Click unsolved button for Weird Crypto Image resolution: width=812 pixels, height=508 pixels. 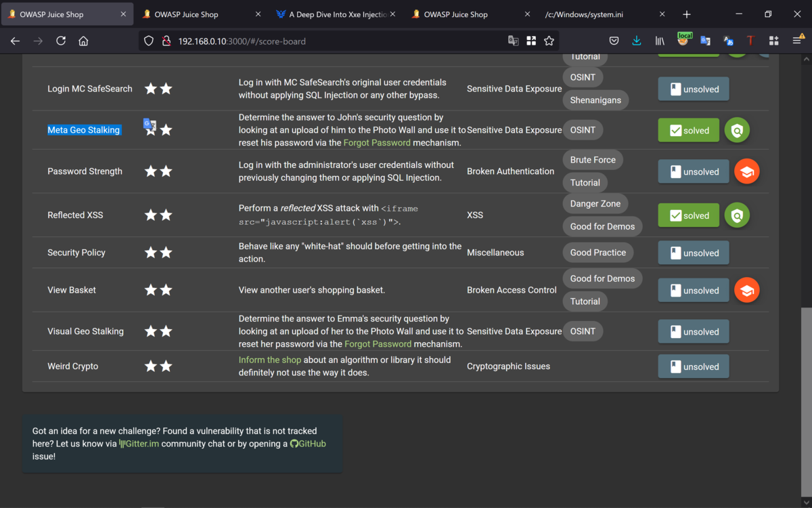click(x=693, y=366)
